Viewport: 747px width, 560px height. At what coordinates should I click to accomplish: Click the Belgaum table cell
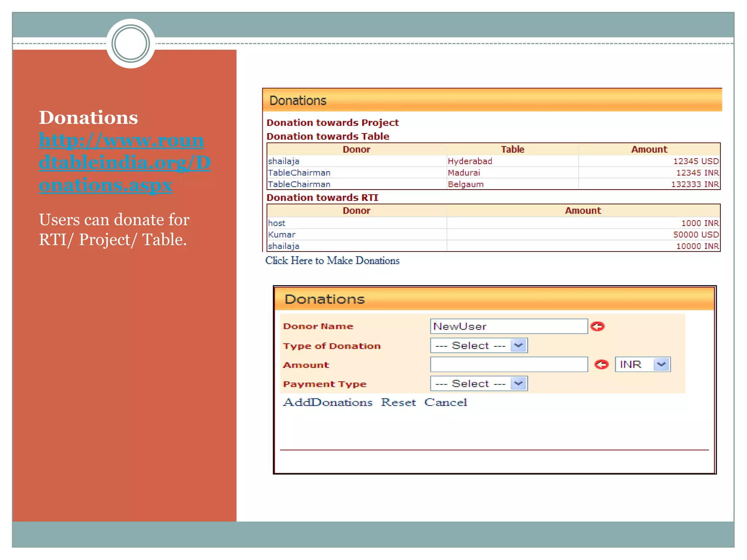click(512, 184)
